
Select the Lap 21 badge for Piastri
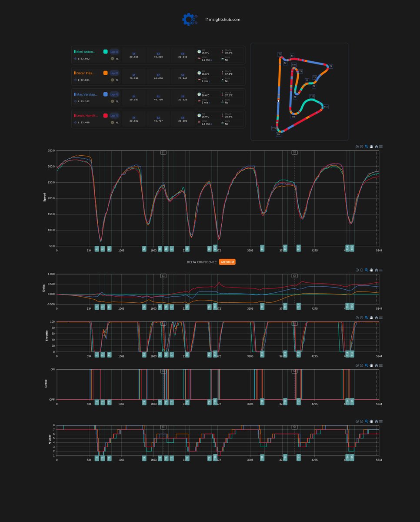click(114, 73)
